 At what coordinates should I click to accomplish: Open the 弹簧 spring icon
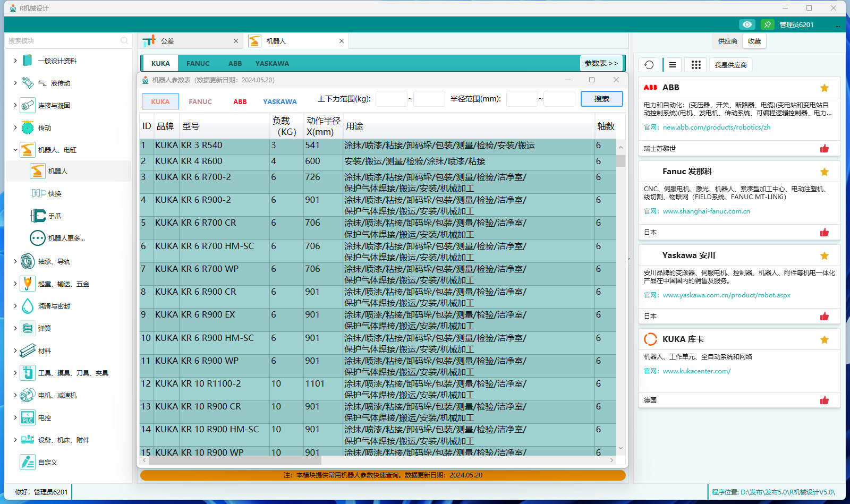pos(28,328)
